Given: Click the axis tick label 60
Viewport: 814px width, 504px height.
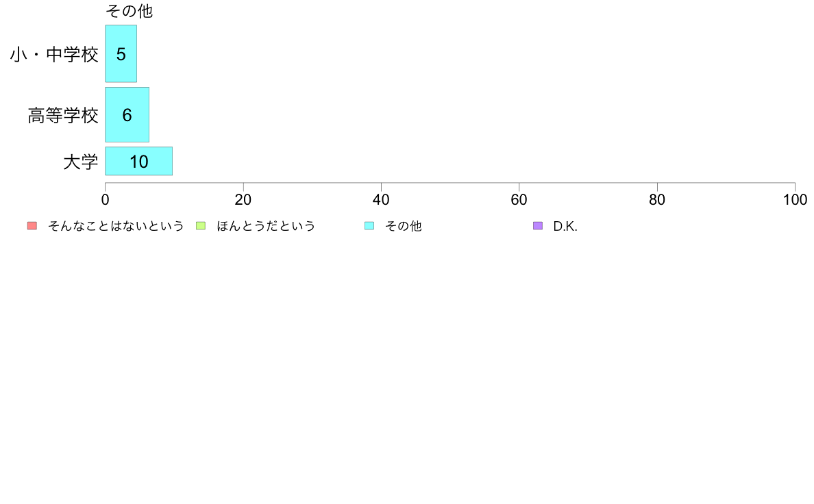Looking at the screenshot, I should [519, 200].
